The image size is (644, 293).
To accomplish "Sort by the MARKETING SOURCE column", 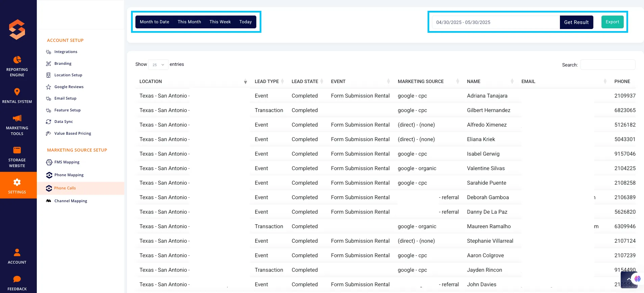I will [429, 81].
